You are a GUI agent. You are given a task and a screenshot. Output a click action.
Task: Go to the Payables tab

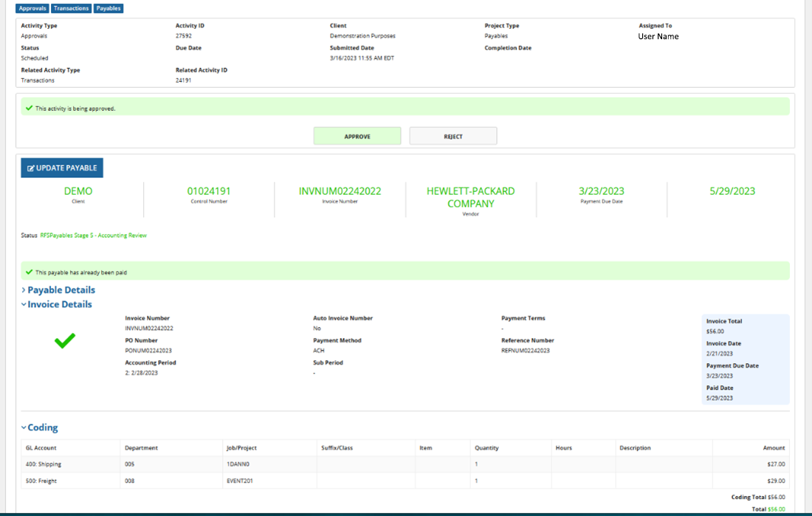[109, 9]
